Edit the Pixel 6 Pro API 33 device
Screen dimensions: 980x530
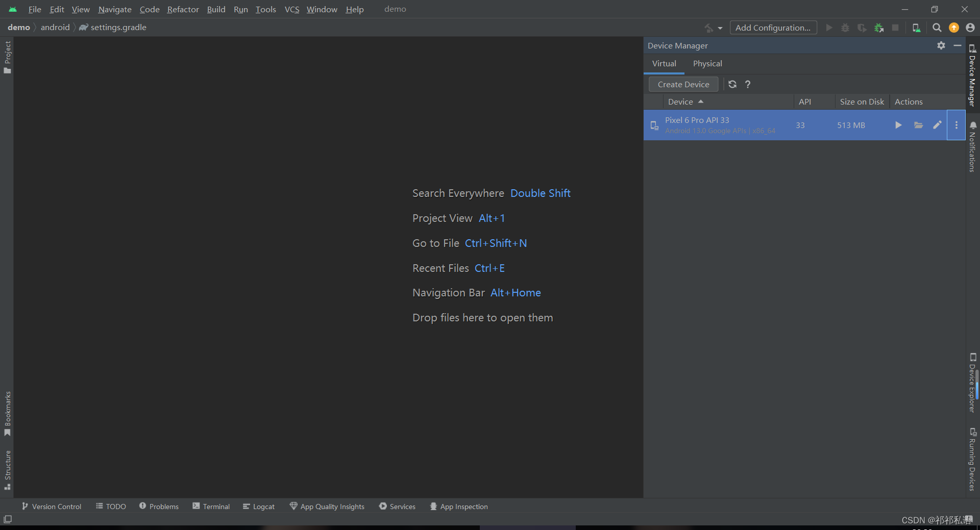pos(937,125)
